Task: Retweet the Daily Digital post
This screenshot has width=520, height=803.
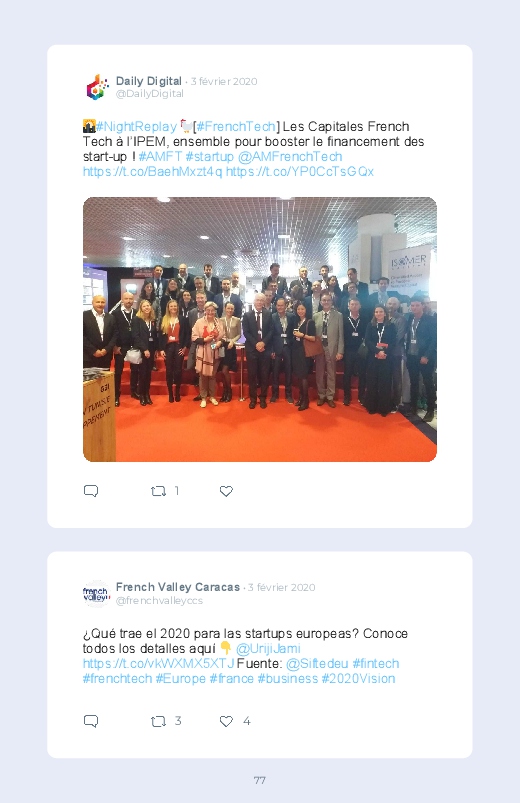Action: [158, 491]
